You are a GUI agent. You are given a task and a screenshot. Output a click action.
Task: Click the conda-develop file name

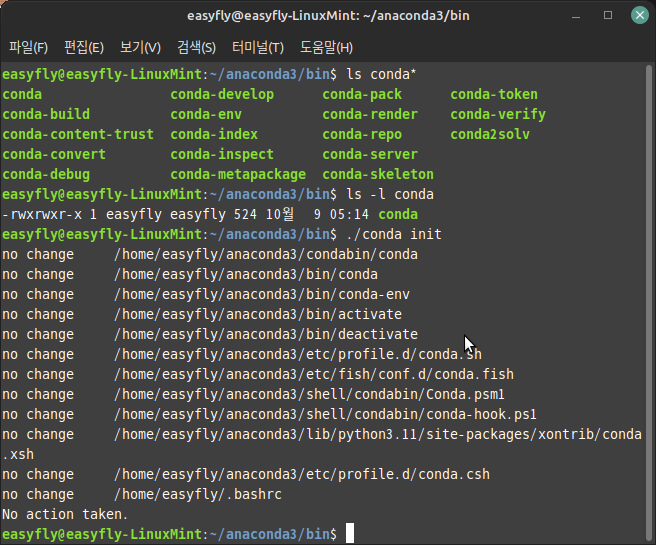coord(222,95)
